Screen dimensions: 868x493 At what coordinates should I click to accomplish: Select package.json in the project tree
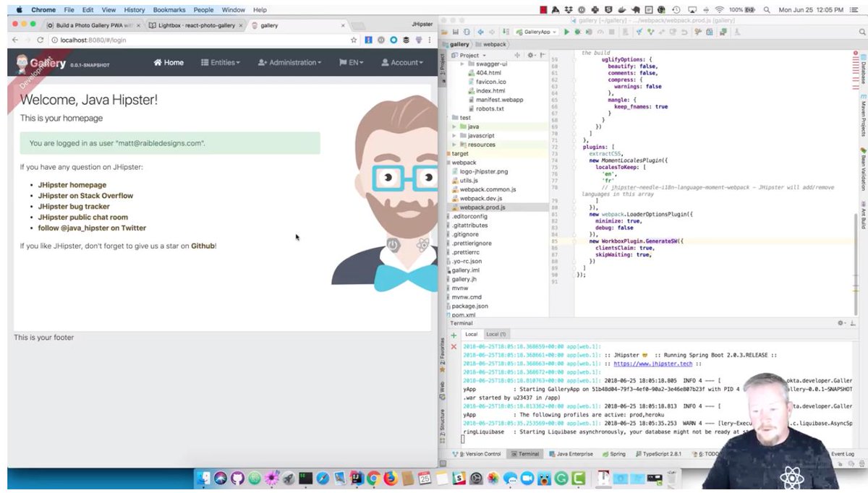pyautogui.click(x=469, y=306)
